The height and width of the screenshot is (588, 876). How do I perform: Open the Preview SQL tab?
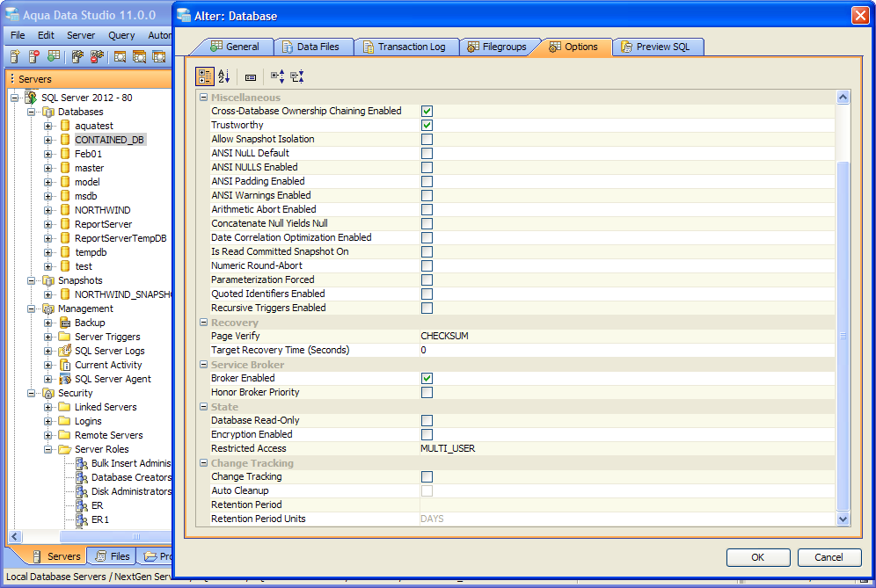coord(656,47)
